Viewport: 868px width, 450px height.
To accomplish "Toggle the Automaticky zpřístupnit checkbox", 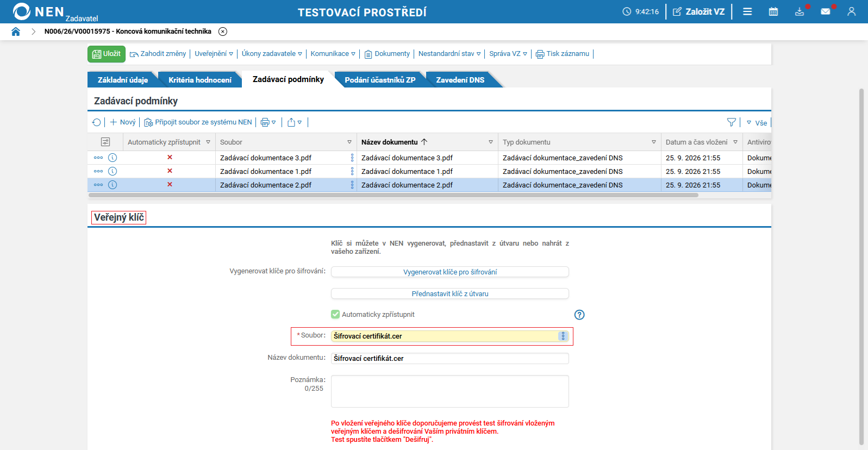I will [335, 314].
